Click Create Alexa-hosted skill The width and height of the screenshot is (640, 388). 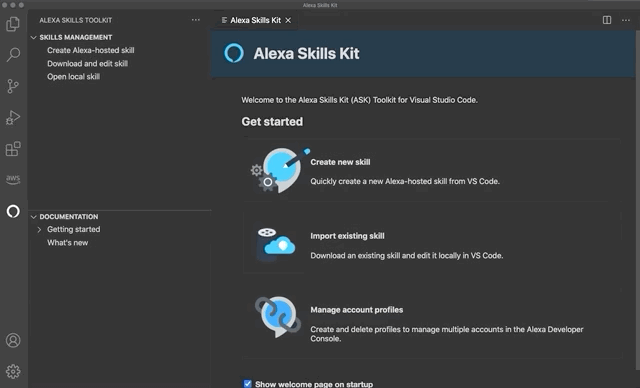91,50
